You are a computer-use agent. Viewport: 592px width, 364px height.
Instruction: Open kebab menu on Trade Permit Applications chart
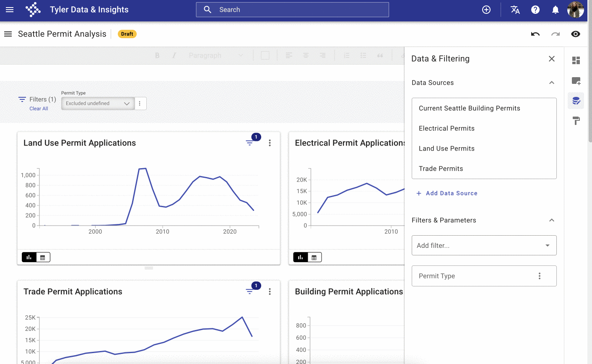[270, 291]
